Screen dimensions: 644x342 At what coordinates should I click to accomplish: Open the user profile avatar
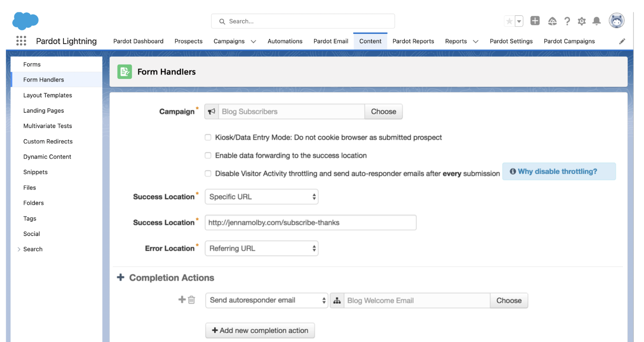tap(617, 21)
